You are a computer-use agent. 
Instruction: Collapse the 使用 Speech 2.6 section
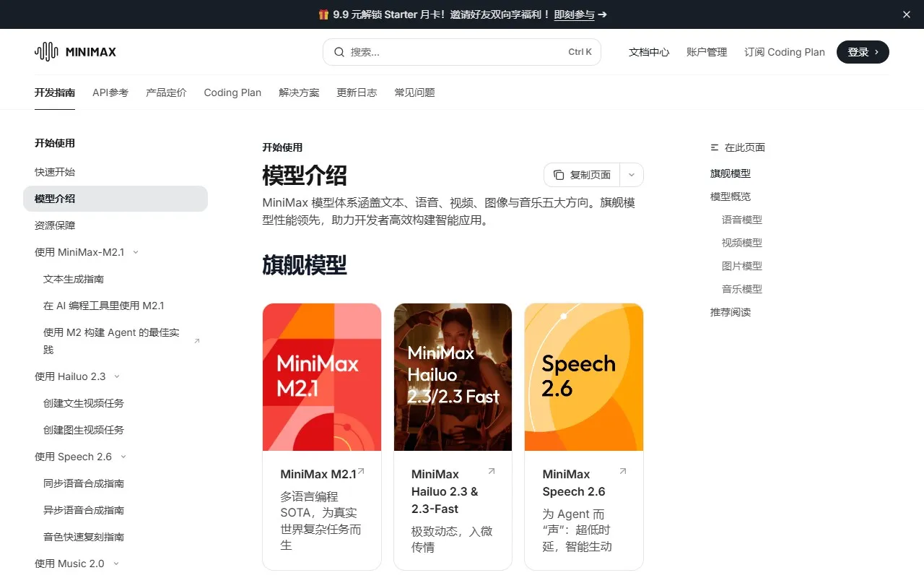tap(123, 457)
